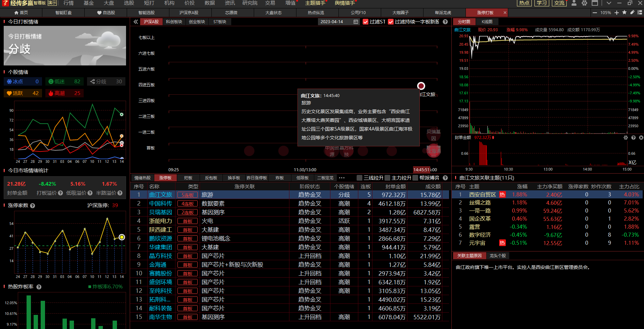
Task: Select the 情绪热股 tab
Action: [143, 178]
